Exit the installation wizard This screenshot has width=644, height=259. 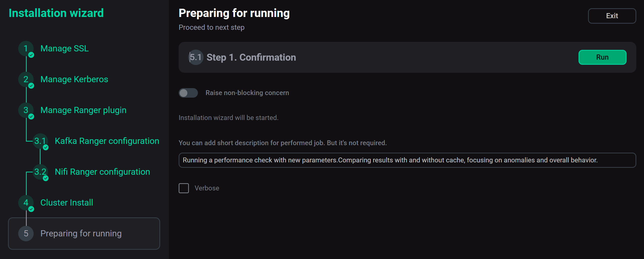tap(612, 16)
